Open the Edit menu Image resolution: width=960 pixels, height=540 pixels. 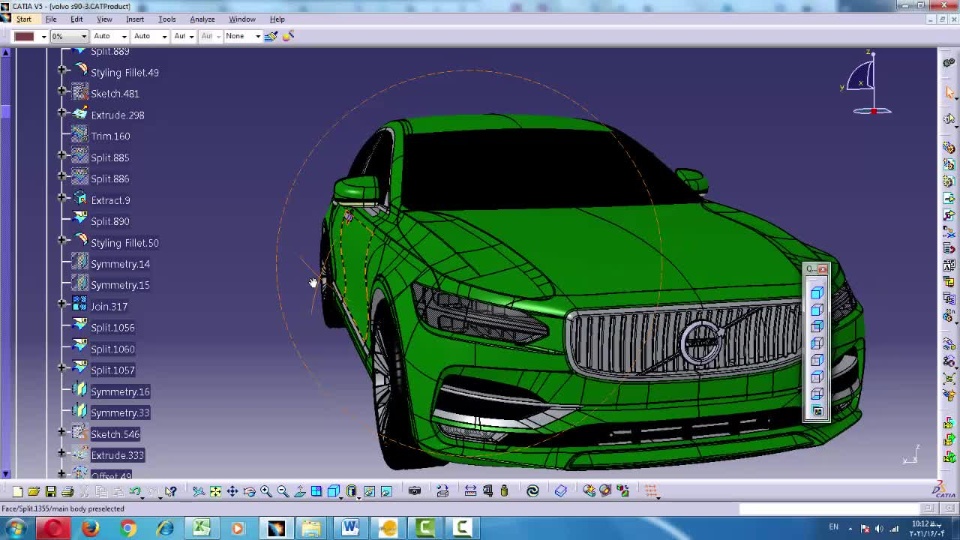coord(77,20)
